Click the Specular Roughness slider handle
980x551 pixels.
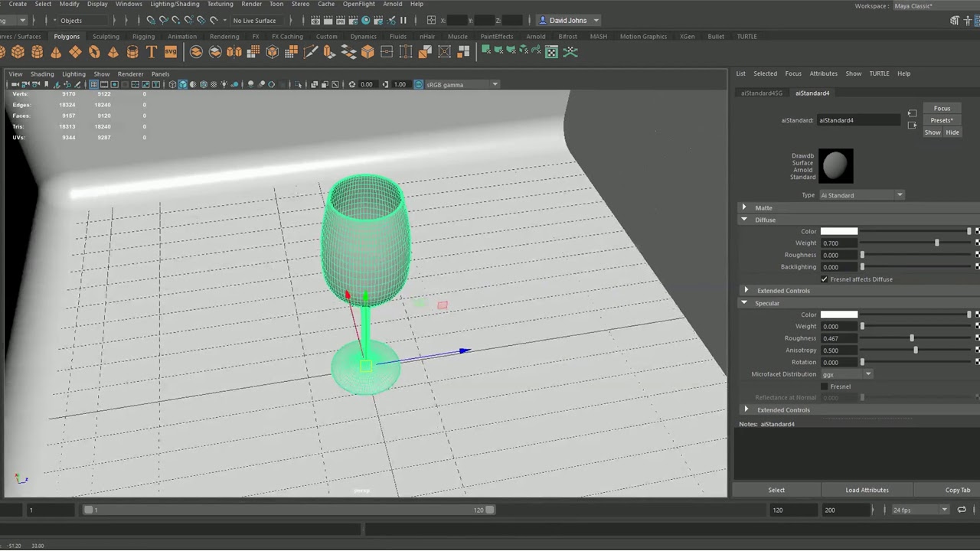(x=912, y=338)
